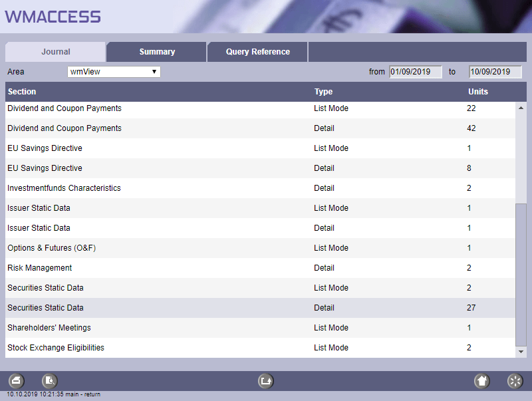Select the Journal tab
The image size is (532, 401).
coord(56,52)
